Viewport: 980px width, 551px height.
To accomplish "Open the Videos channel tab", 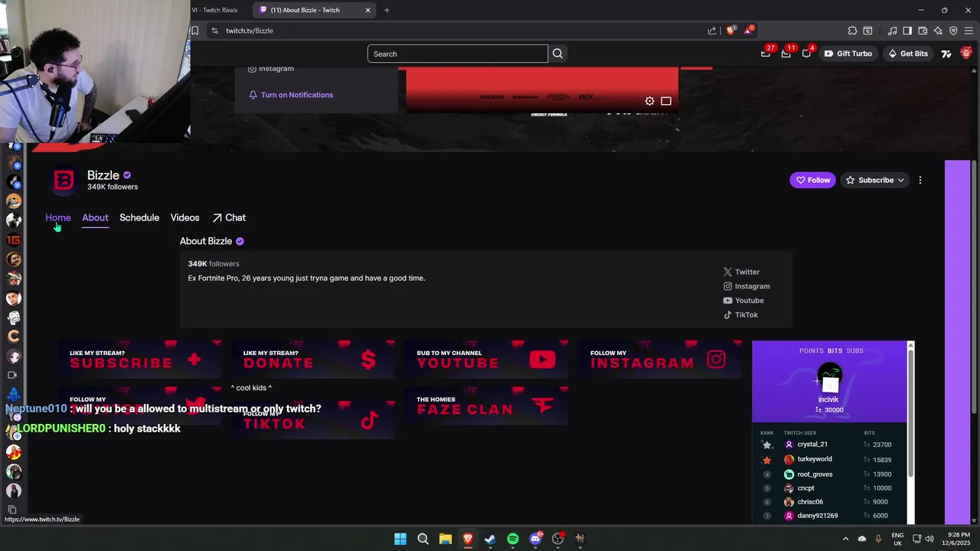I will pyautogui.click(x=185, y=217).
